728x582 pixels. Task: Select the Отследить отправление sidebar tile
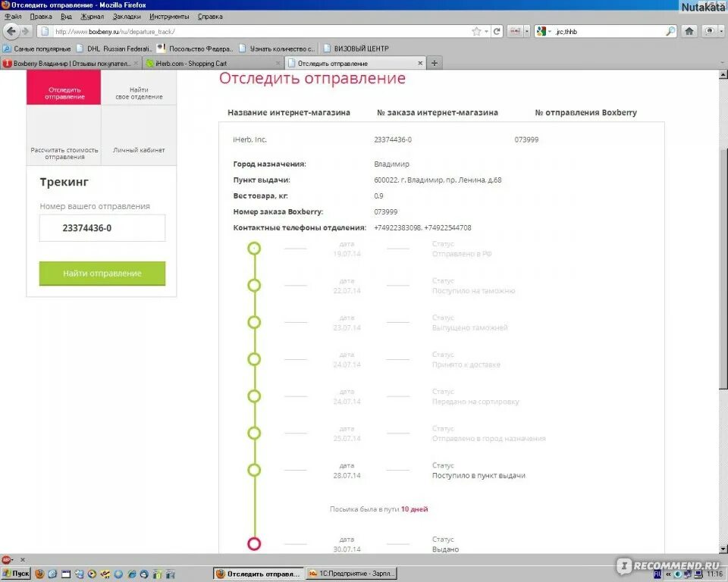coord(64,88)
